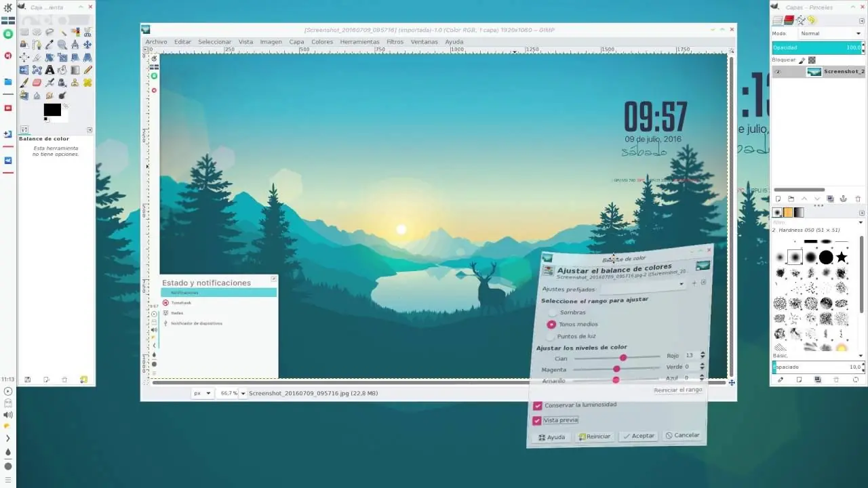Image resolution: width=868 pixels, height=488 pixels.
Task: Select the Pencil tool
Action: (x=87, y=70)
